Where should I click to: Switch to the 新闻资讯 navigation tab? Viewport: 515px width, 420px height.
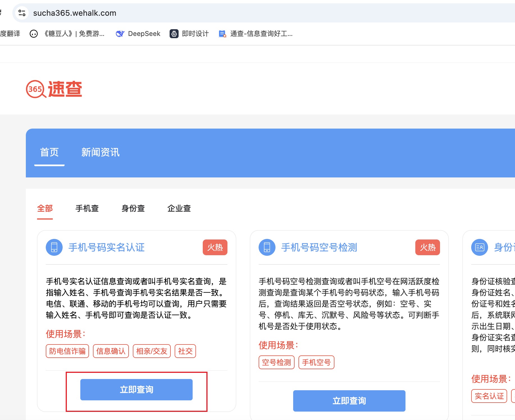pyautogui.click(x=100, y=152)
